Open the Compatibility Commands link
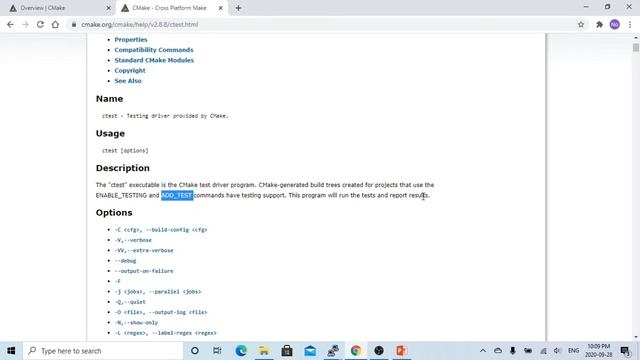The image size is (640, 360). tap(154, 50)
